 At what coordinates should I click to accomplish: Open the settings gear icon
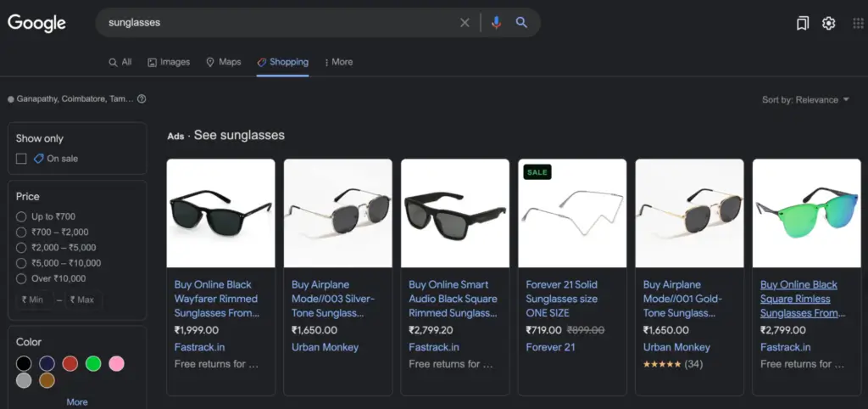click(828, 23)
